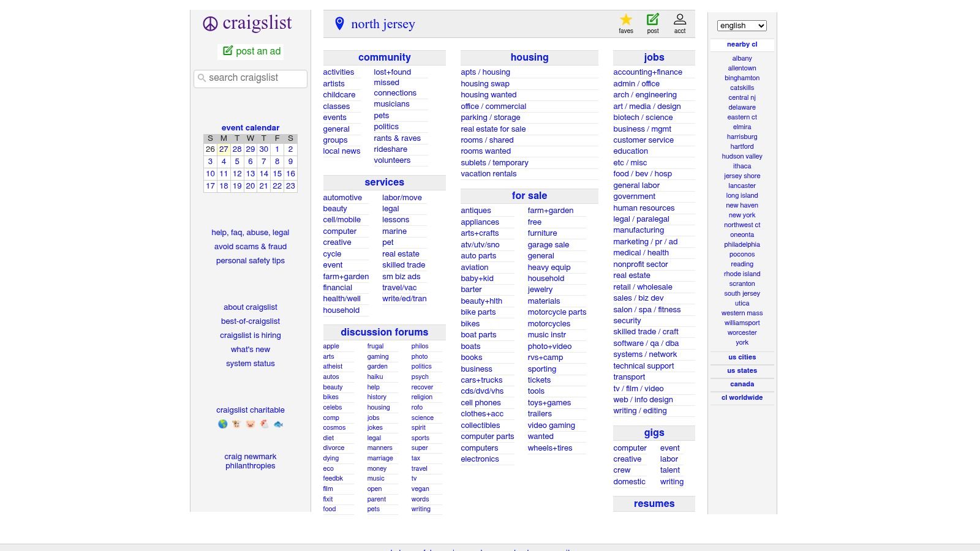This screenshot has width=980, height=551.
Task: Open automotive services category
Action: (342, 198)
